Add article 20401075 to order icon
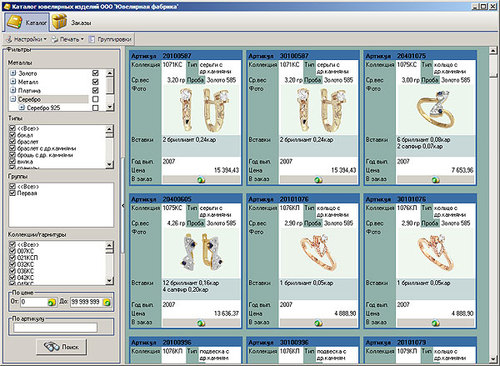The height and width of the screenshot is (366, 500). (x=435, y=180)
